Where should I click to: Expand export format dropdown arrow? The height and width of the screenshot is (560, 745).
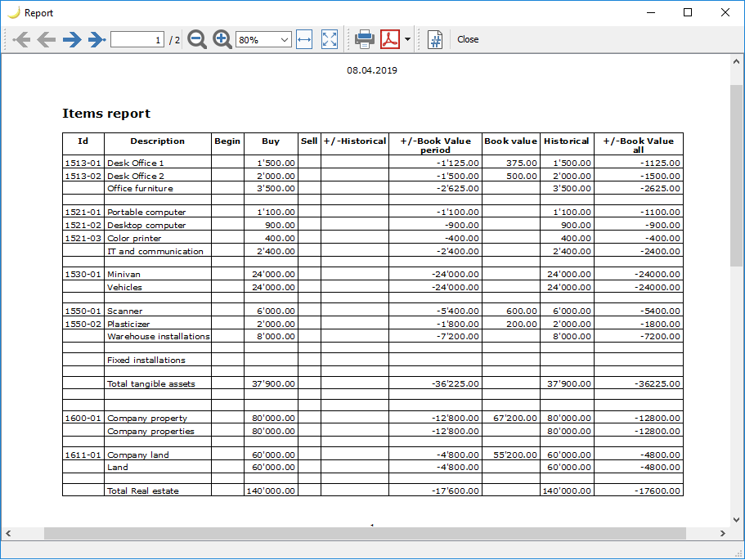click(407, 39)
